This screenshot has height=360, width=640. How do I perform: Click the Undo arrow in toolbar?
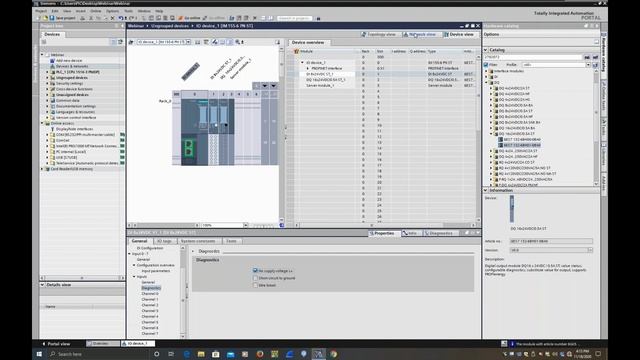(121, 18)
